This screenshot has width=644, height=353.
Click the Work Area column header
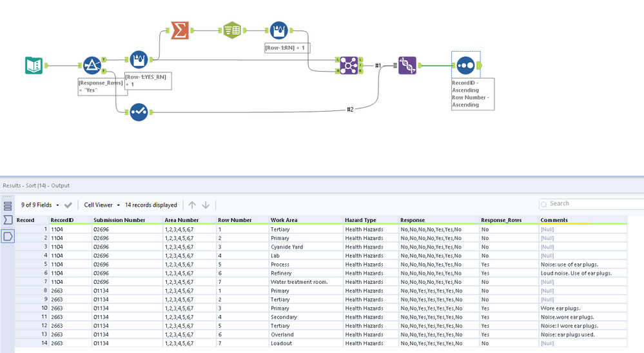tap(306, 220)
